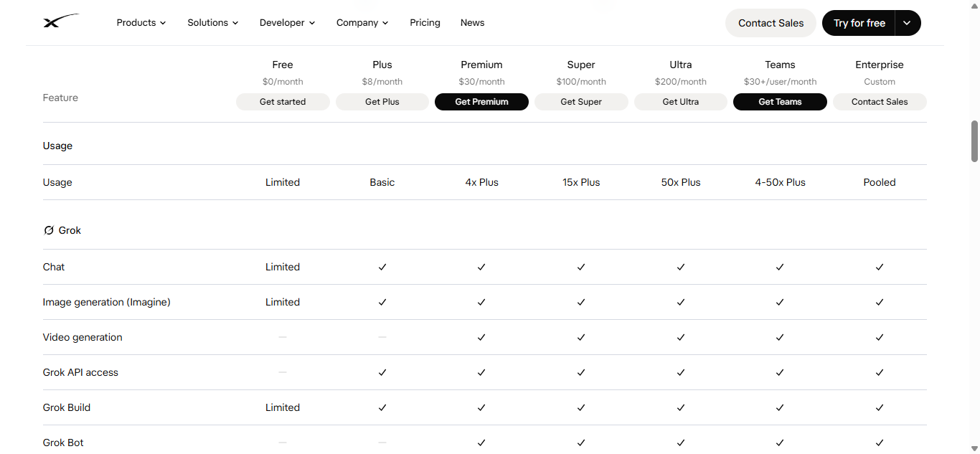
Task: Click the '$200/month' Ultra price
Action: [x=681, y=82]
